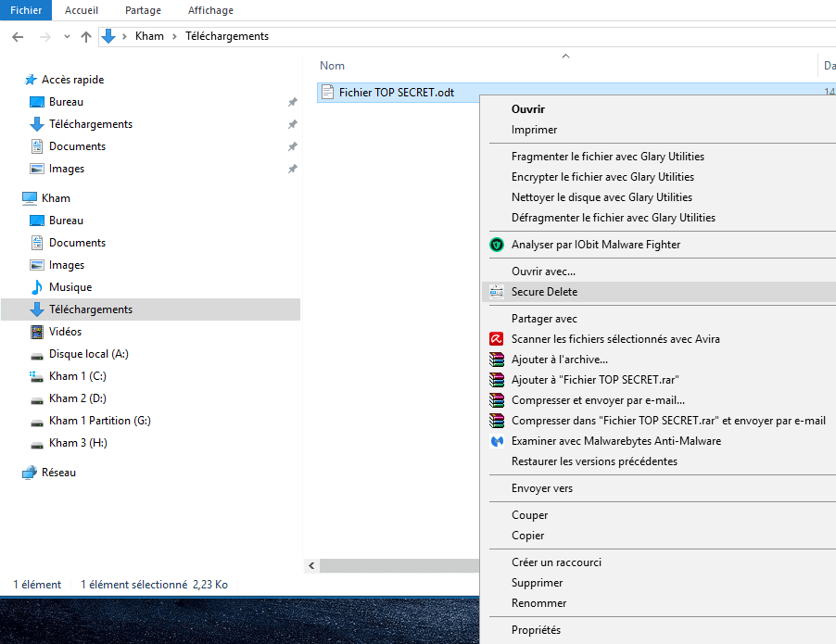The width and height of the screenshot is (836, 644).
Task: Select Images under Accès rapide
Action: [x=67, y=169]
